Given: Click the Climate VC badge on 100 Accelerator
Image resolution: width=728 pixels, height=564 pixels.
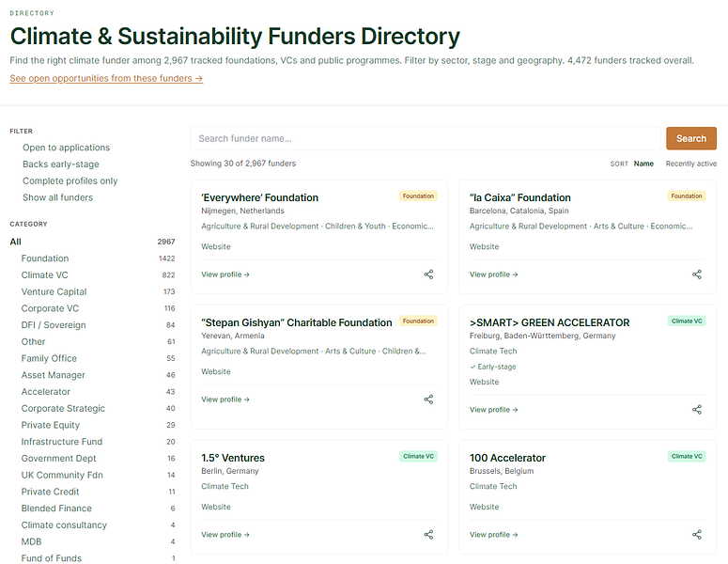Looking at the screenshot, I should pos(687,456).
